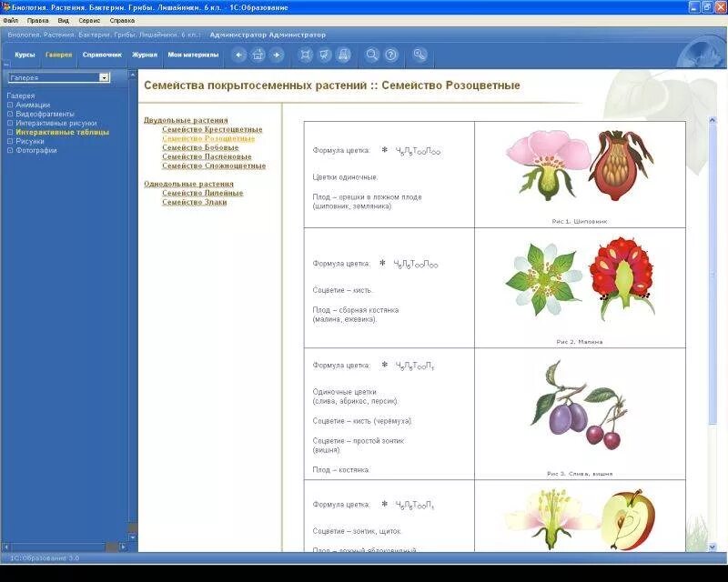
Task: Open the Правка menu
Action: tap(37, 20)
